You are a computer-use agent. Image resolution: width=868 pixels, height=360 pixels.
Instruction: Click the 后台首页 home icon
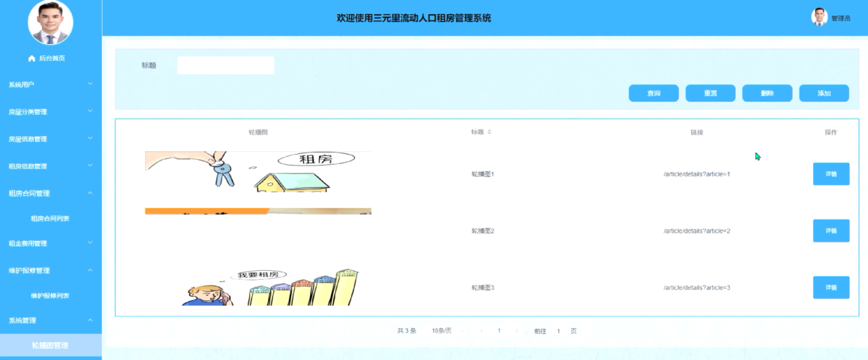click(x=32, y=58)
